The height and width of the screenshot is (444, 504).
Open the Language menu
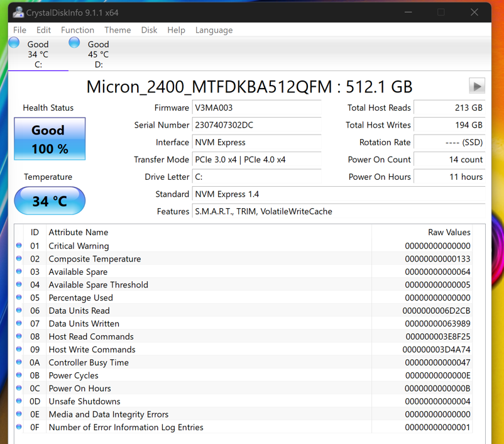pyautogui.click(x=214, y=30)
